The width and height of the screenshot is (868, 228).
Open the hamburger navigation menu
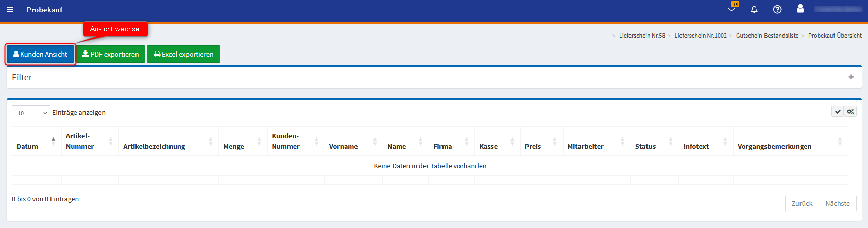pyautogui.click(x=10, y=10)
